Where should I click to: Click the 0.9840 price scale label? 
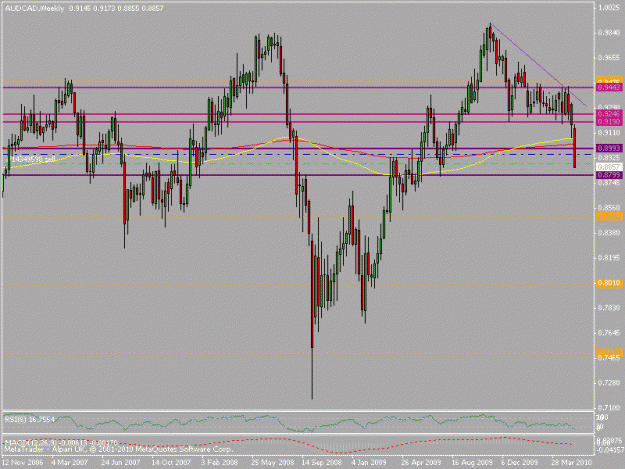609,33
